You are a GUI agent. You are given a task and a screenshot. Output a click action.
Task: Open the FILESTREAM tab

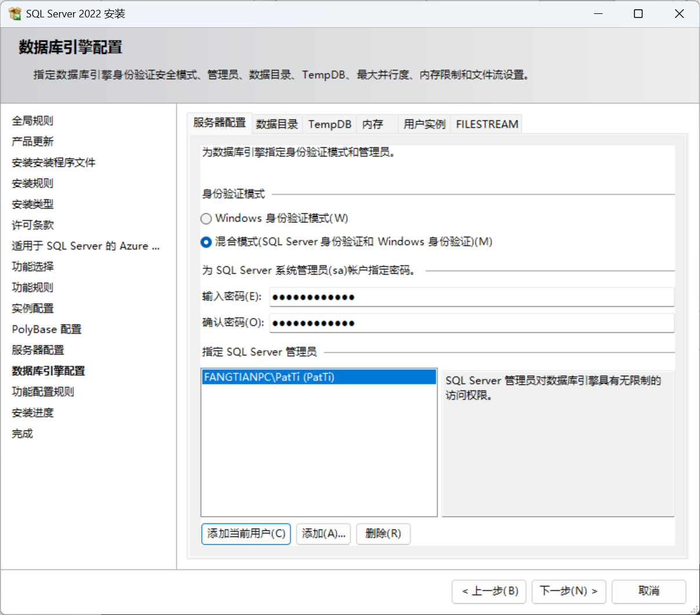pyautogui.click(x=487, y=124)
